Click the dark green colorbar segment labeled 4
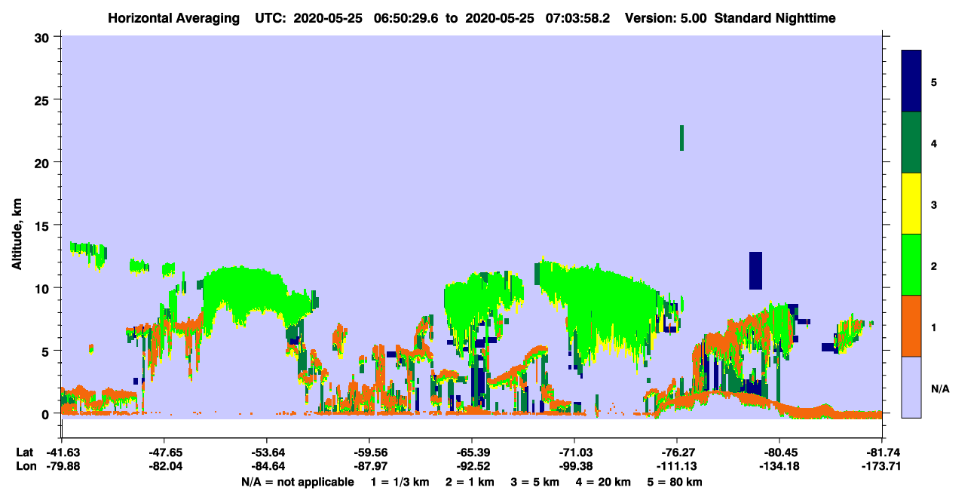980x503 pixels. [x=911, y=143]
